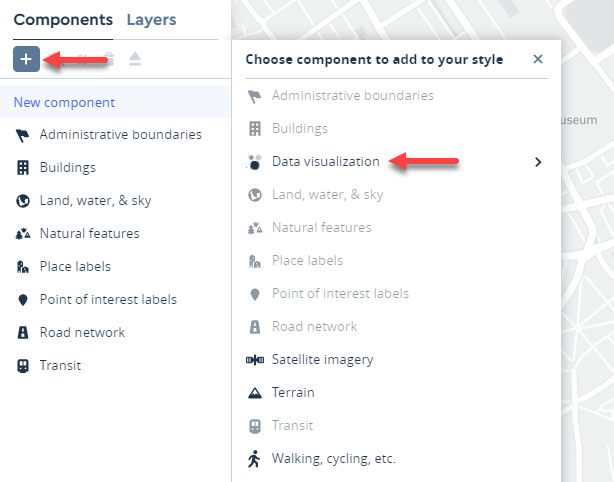Click the Buildings icon in sidebar
Image resolution: width=614 pixels, height=482 pixels.
pos(22,168)
